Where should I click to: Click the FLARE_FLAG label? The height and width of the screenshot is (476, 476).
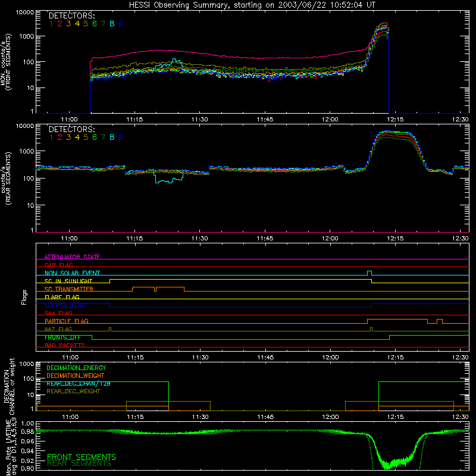coord(62,297)
